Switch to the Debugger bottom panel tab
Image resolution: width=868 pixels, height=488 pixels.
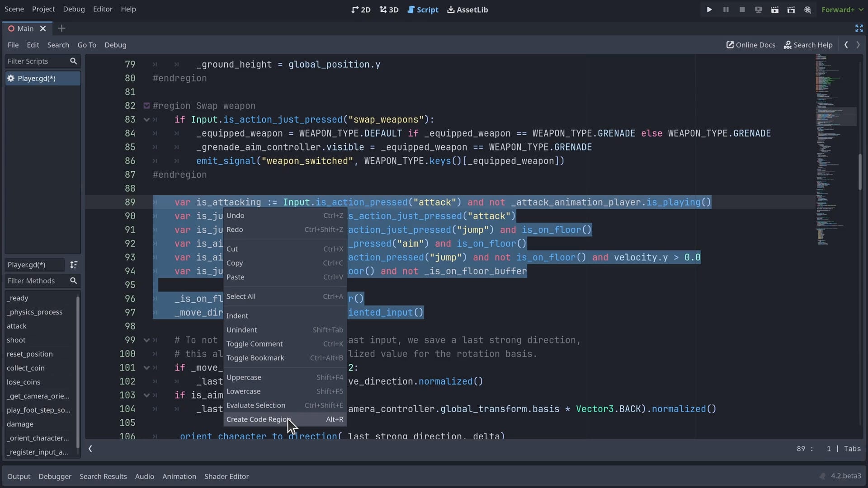click(55, 476)
